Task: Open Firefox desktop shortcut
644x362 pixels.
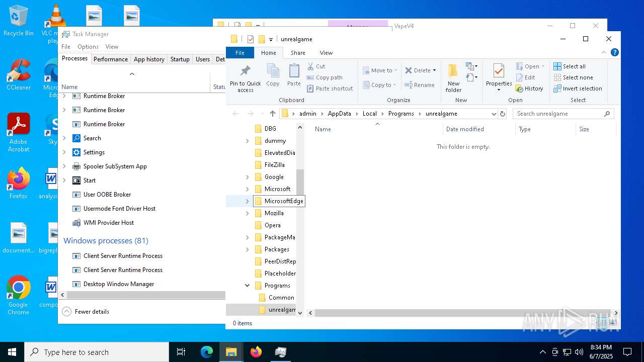Action: [19, 184]
